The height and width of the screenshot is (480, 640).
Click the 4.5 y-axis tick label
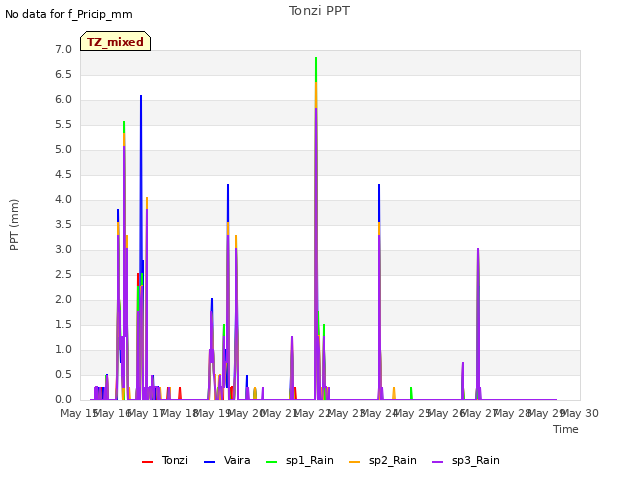pos(63,175)
